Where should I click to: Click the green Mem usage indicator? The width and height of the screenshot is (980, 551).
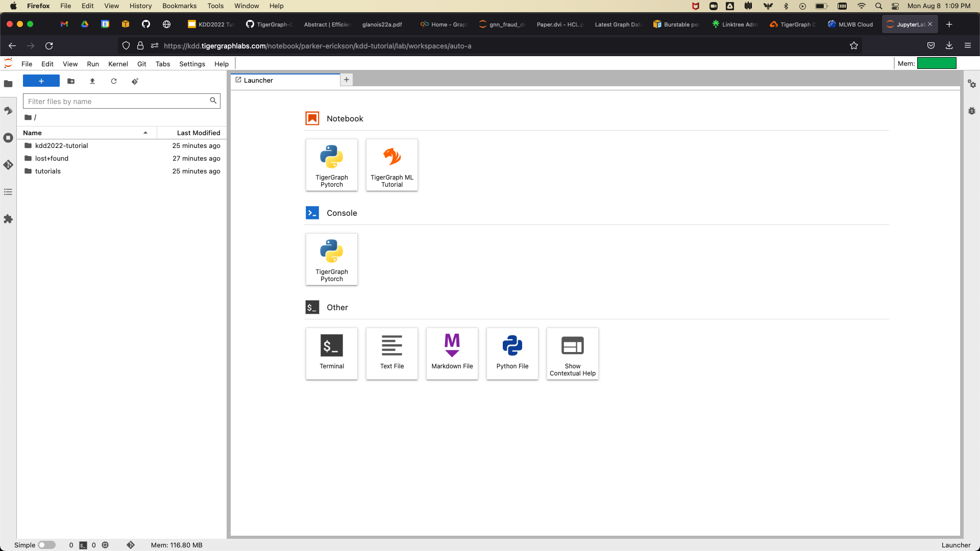point(936,63)
